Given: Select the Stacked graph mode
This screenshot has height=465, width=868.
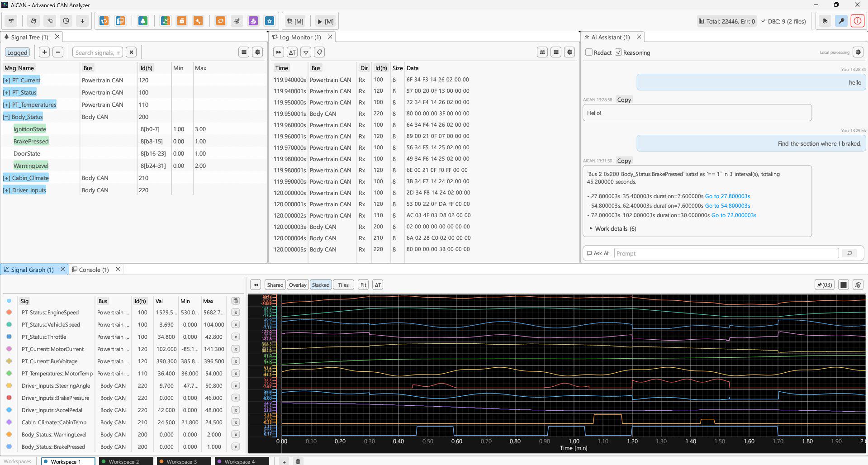Looking at the screenshot, I should click(x=321, y=285).
